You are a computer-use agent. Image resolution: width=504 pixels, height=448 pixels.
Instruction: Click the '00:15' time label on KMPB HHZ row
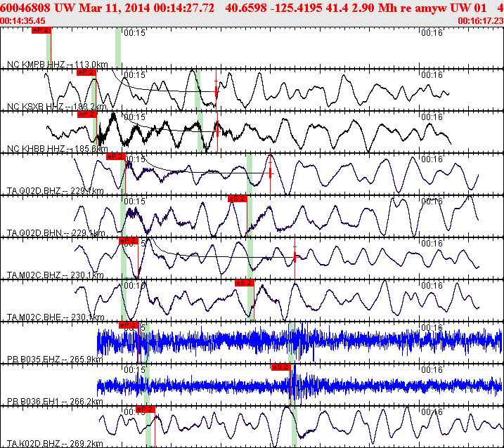[x=134, y=33]
